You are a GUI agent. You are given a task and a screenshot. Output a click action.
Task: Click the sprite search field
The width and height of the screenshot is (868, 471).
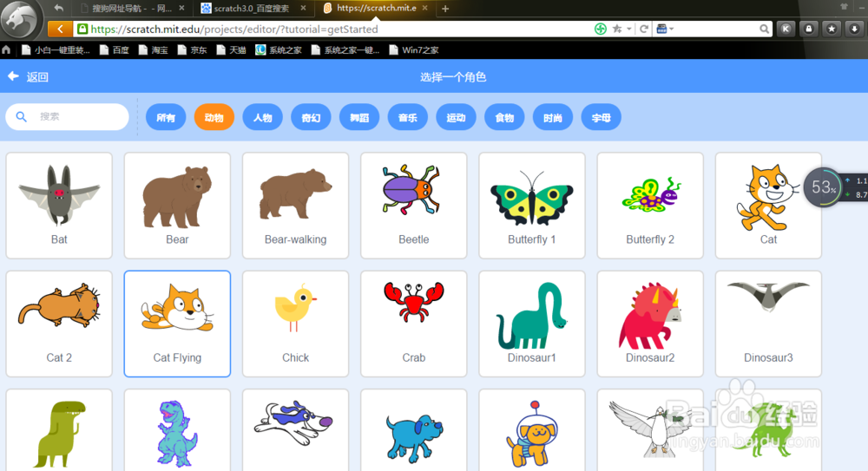[68, 117]
